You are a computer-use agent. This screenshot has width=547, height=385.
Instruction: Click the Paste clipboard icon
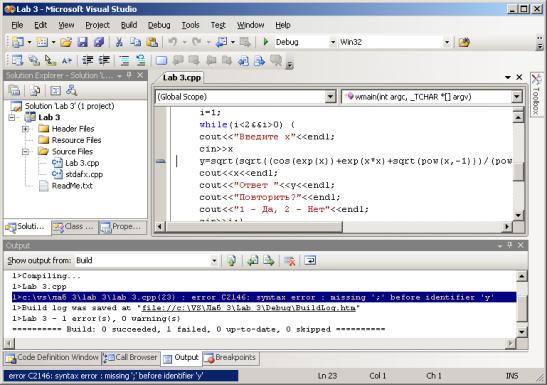[x=152, y=42]
